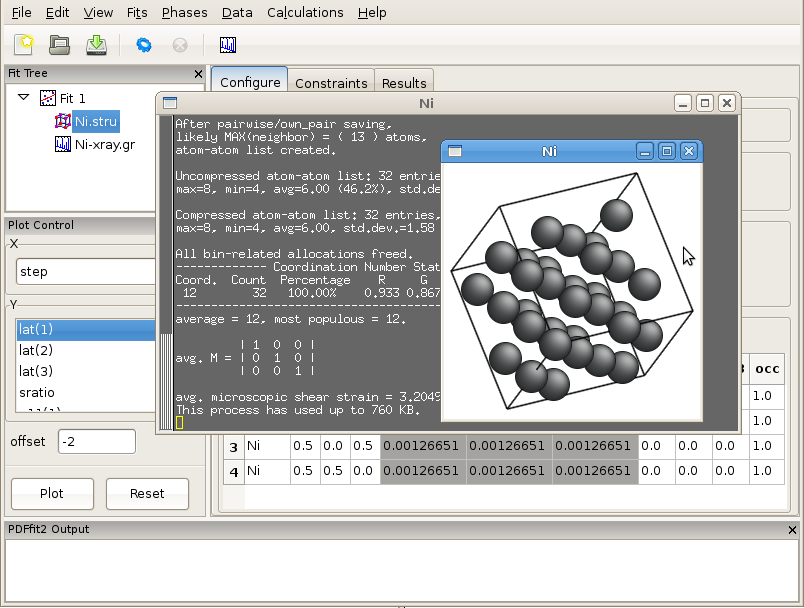The image size is (804, 608).
Task: Select Ni.stru in the Fit Tree
Action: coord(96,121)
